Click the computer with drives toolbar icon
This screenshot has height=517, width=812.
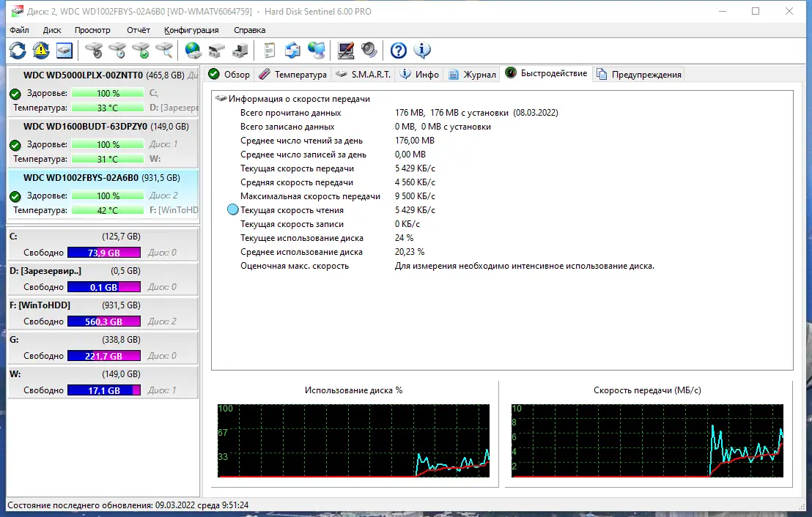pos(240,51)
